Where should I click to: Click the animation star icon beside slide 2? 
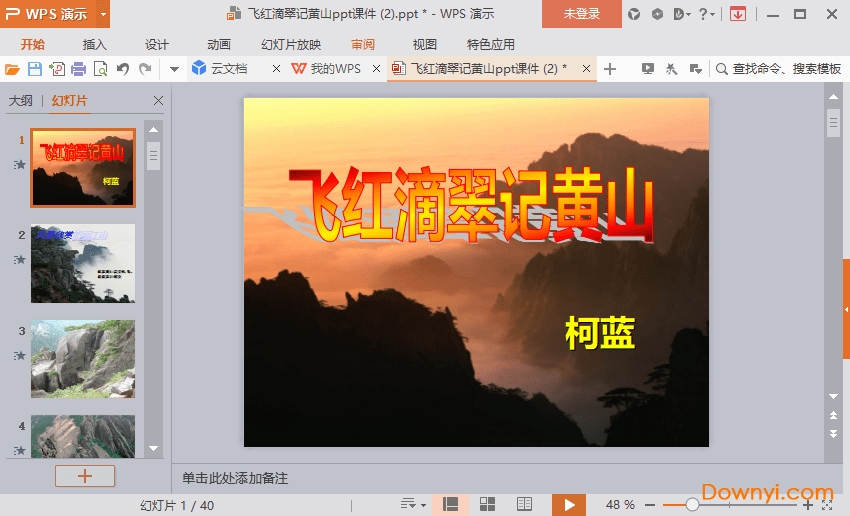(x=20, y=260)
